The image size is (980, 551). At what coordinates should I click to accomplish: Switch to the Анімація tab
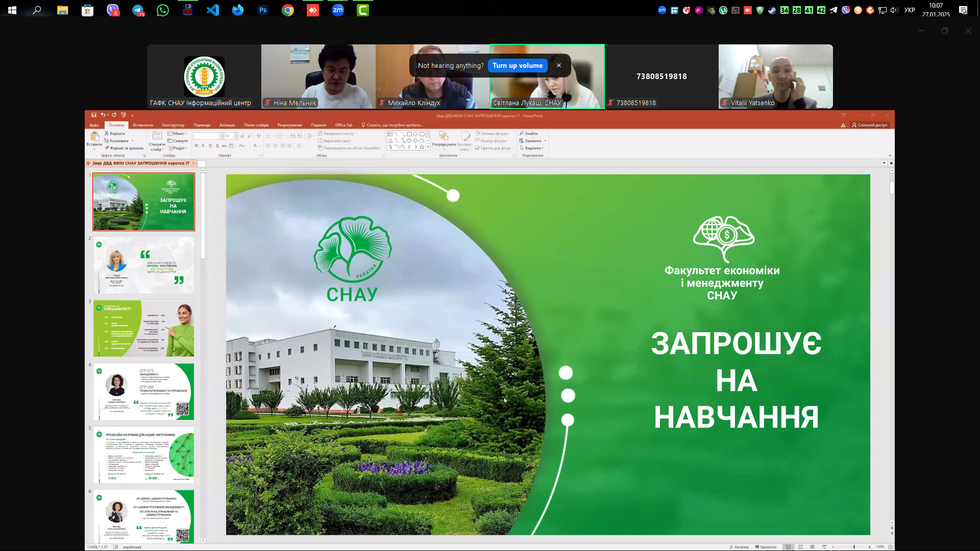pos(227,125)
